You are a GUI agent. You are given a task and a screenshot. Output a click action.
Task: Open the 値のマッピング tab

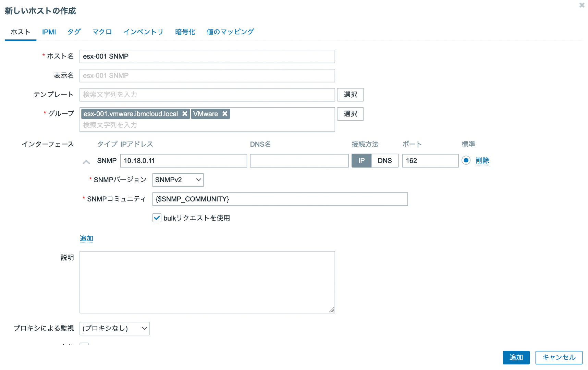tap(230, 32)
